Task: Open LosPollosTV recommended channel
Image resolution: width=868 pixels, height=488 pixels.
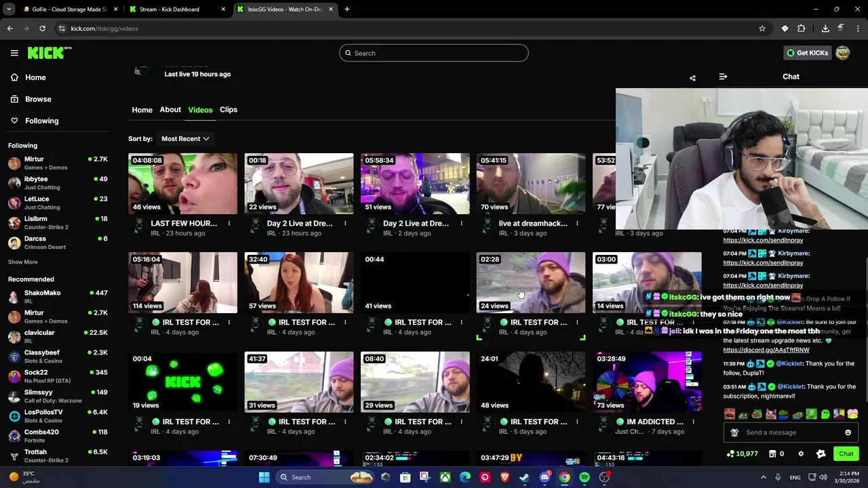Action: 58,416
